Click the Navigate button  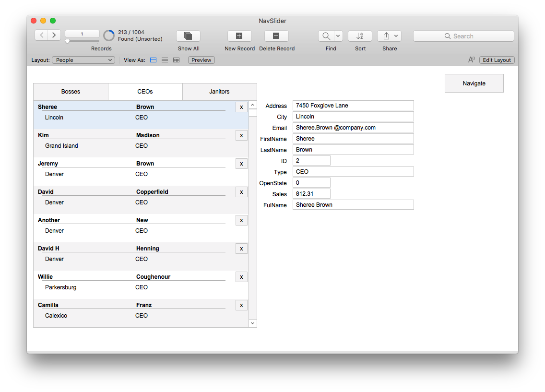474,83
